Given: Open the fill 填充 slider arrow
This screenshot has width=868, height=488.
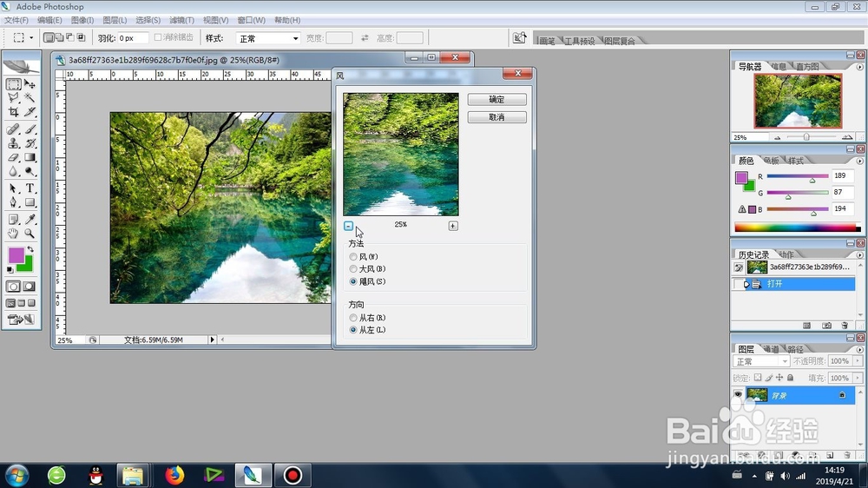Looking at the screenshot, I should pyautogui.click(x=858, y=378).
